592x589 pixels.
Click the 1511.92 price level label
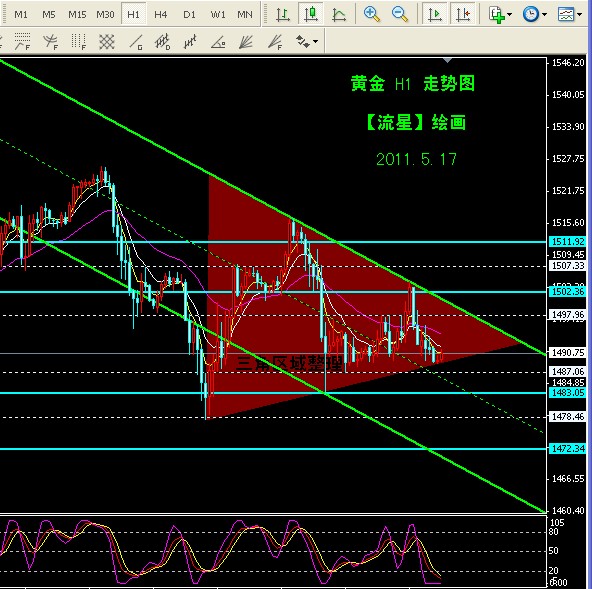point(567,241)
